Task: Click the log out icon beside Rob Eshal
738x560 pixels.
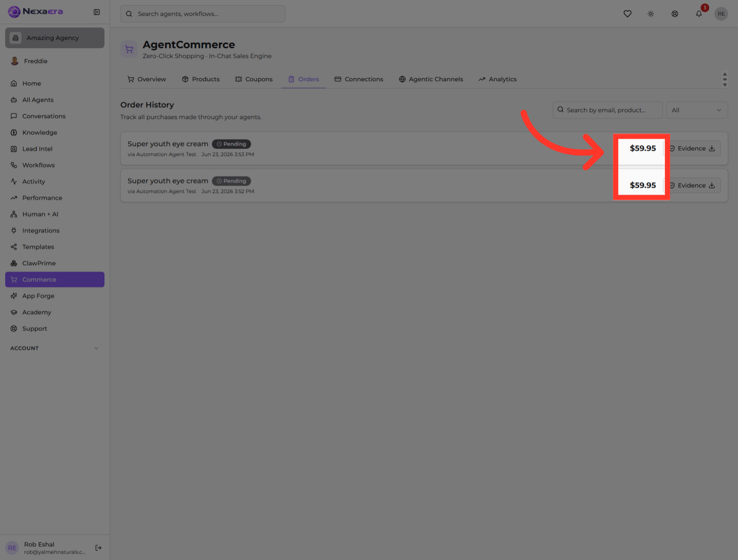Action: (98, 548)
